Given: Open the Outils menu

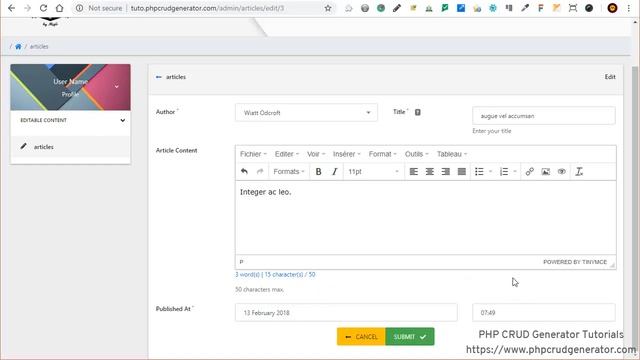Looking at the screenshot, I should (416, 154).
